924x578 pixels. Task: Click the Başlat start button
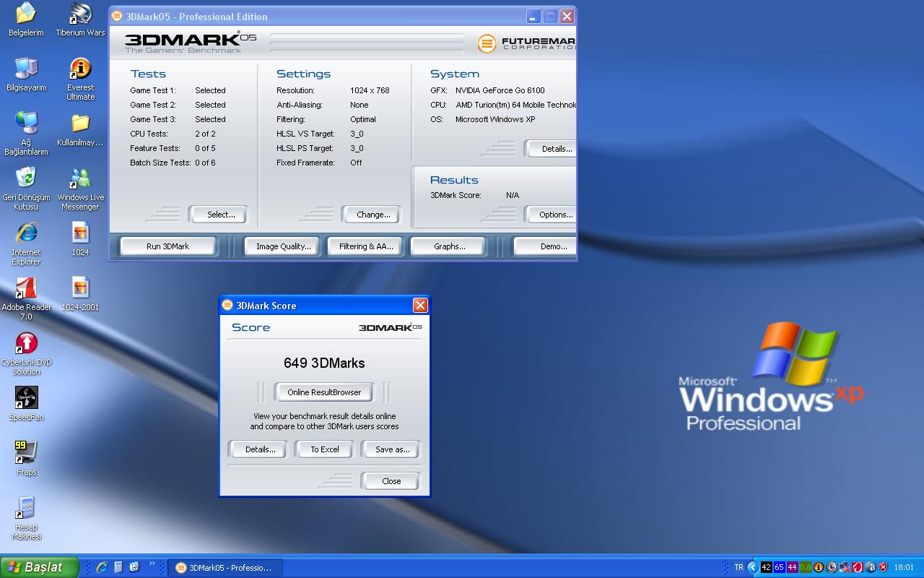[39, 567]
